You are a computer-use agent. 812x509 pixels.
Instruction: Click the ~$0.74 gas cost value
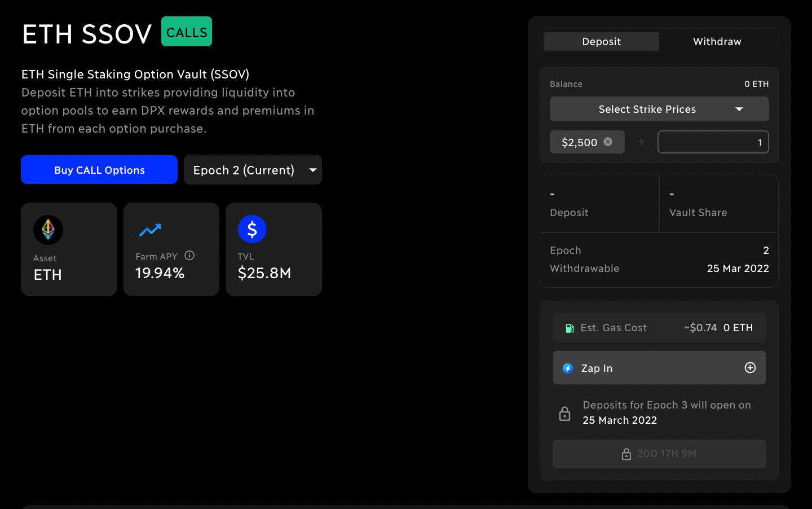[700, 328]
